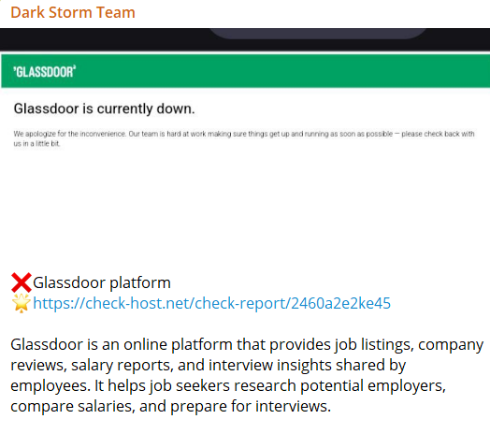Image resolution: width=490 pixels, height=448 pixels.
Task: Click the paragraph beginning "Glassdoor is an online platform"
Action: (247, 375)
